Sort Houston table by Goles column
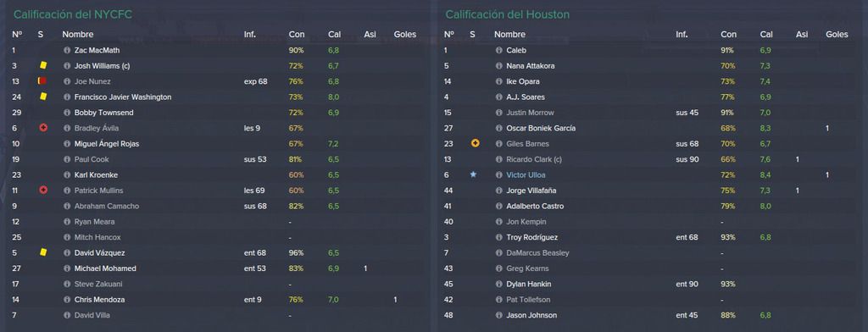868x332 pixels. coord(837,35)
